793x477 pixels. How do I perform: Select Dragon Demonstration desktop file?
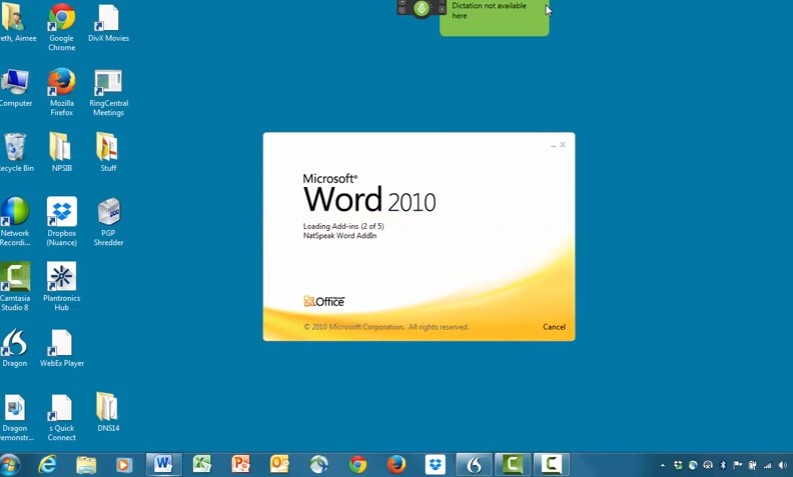tap(15, 417)
